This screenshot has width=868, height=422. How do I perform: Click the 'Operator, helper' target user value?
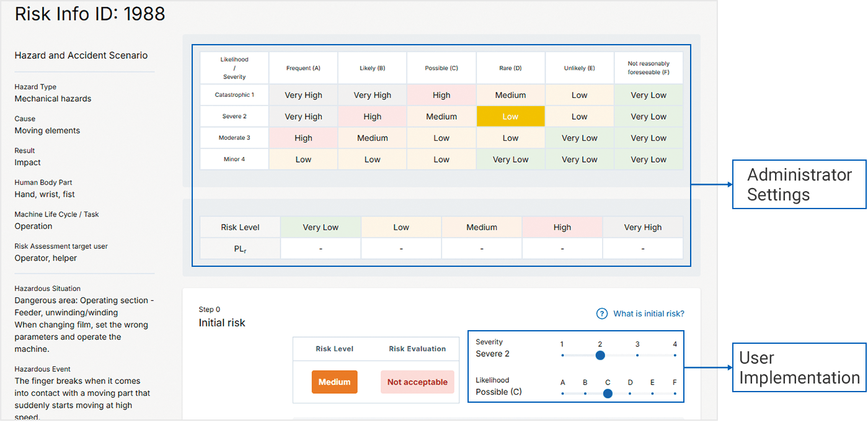point(46,258)
